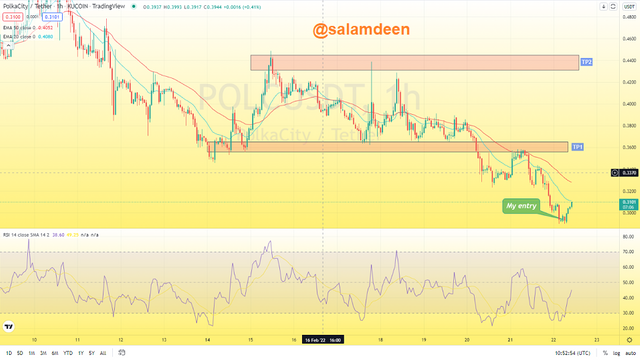Set the time range to 1M
Viewport: 640px width, 360px height.
pyautogui.click(x=31, y=353)
